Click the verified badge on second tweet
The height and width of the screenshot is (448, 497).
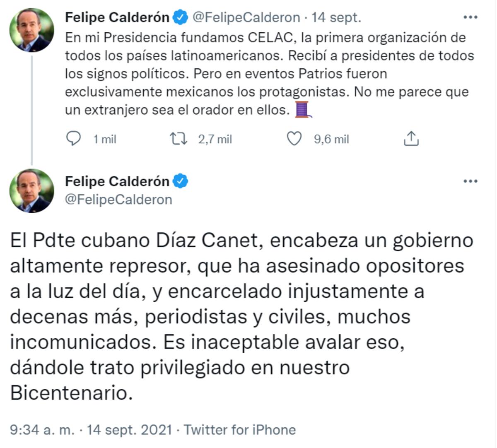[x=180, y=181]
